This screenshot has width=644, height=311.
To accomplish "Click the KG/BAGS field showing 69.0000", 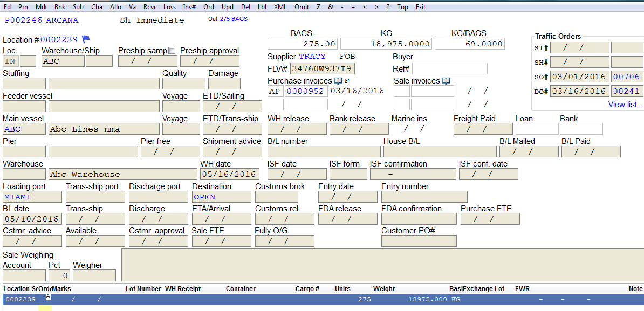I will coord(469,44).
